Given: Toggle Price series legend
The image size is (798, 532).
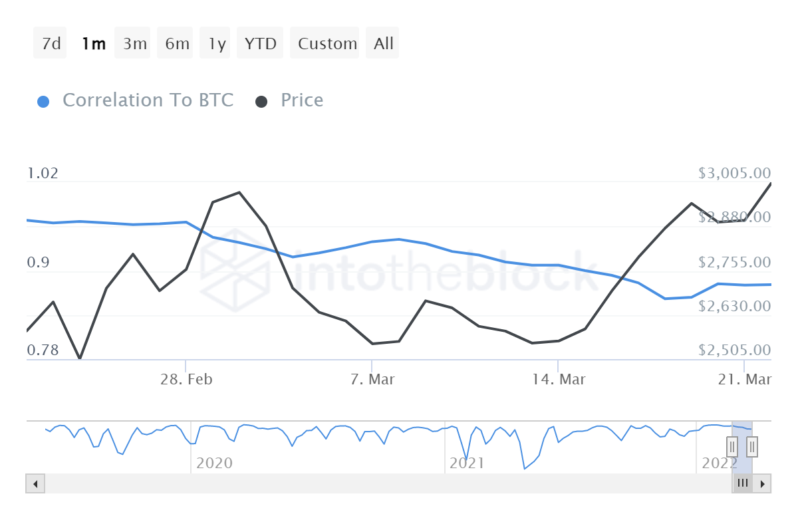Looking at the screenshot, I should pyautogui.click(x=302, y=100).
